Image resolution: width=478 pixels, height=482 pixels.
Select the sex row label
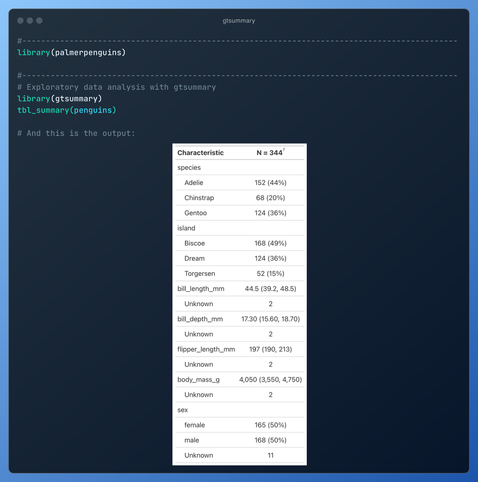183,410
